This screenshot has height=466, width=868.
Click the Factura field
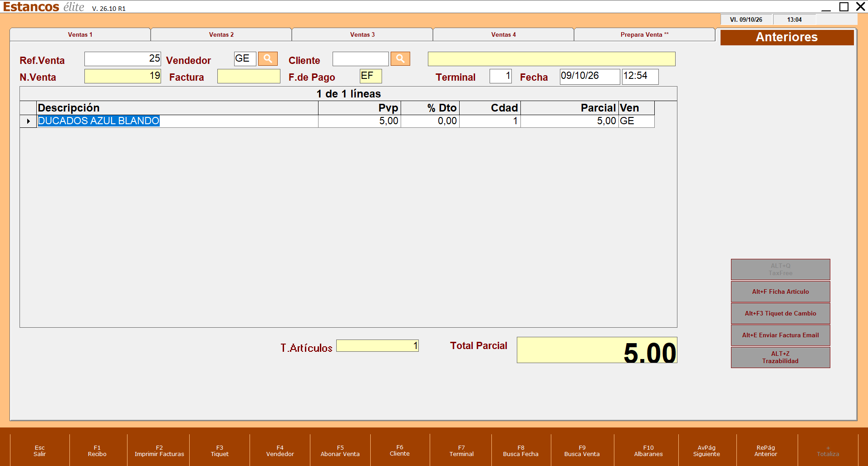(x=249, y=76)
